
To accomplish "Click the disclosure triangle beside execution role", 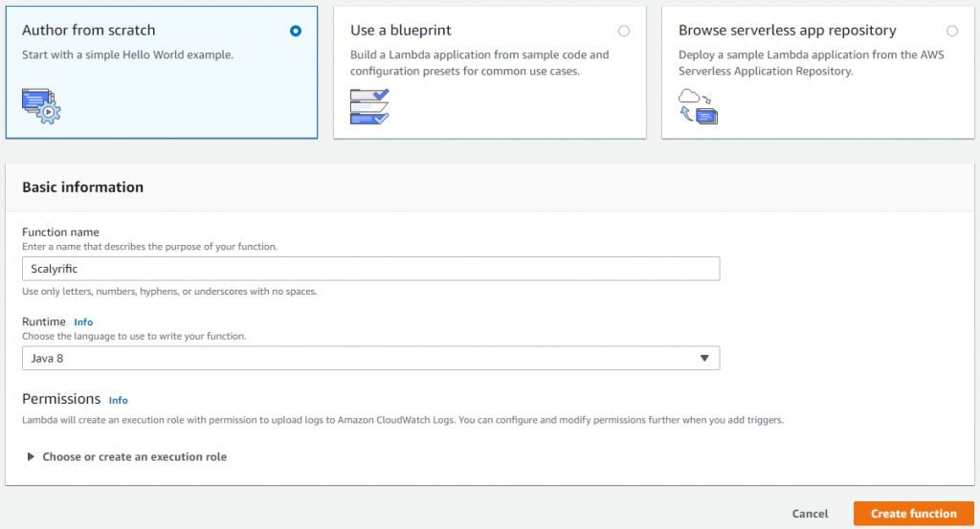I will coord(32,457).
